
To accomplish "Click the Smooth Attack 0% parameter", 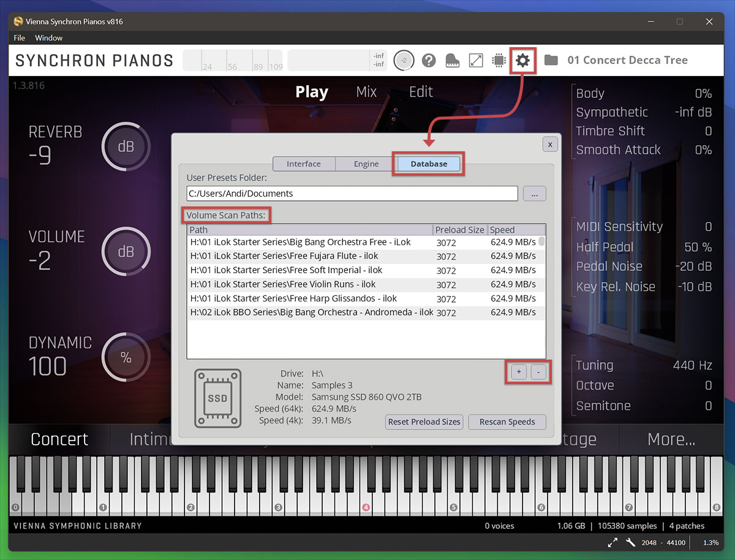I will [x=644, y=149].
